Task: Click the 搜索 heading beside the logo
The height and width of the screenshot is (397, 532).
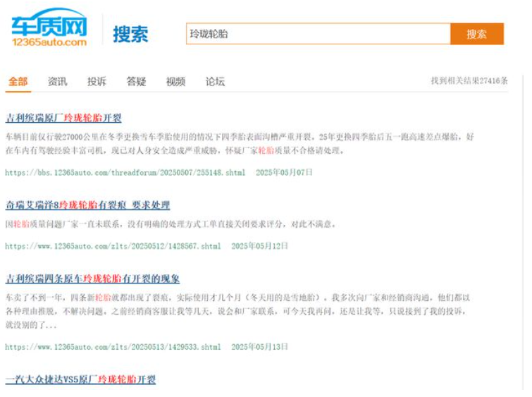Action: tap(130, 34)
